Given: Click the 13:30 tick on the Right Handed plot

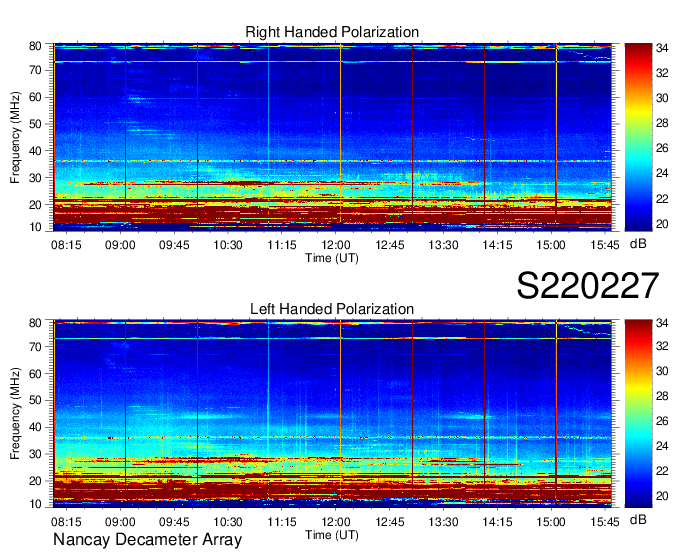Looking at the screenshot, I should coord(443,245).
